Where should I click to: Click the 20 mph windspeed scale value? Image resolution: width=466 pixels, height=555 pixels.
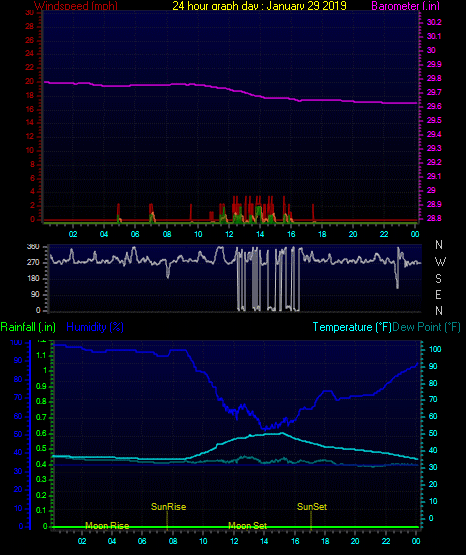point(30,81)
